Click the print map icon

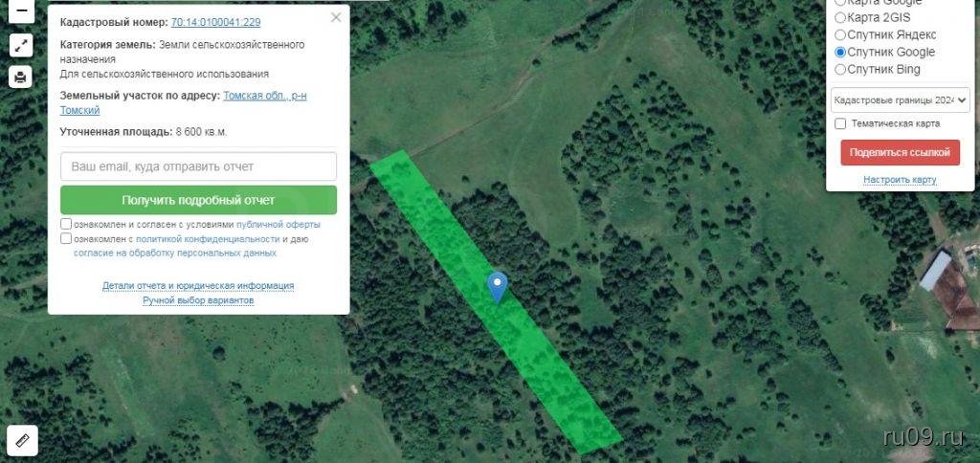point(21,77)
